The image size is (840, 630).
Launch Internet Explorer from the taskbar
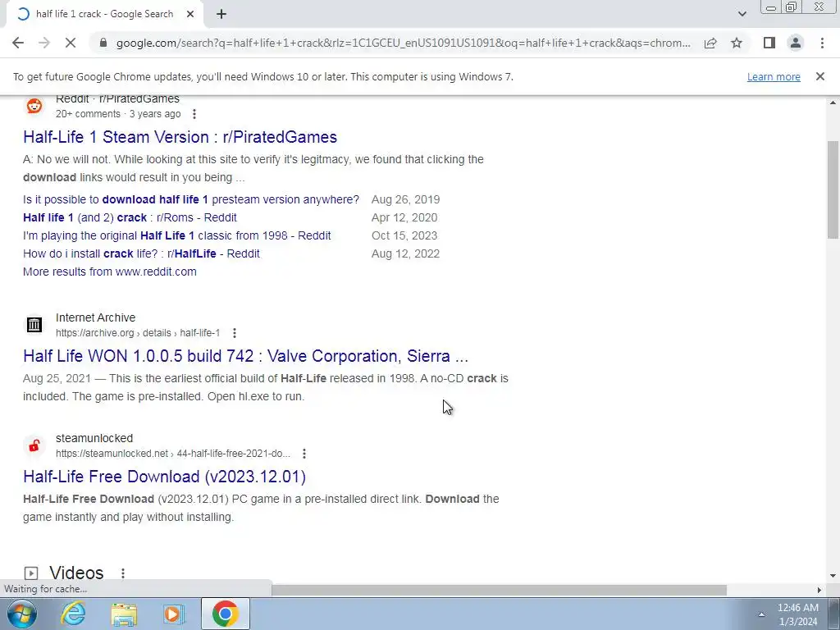pos(73,614)
